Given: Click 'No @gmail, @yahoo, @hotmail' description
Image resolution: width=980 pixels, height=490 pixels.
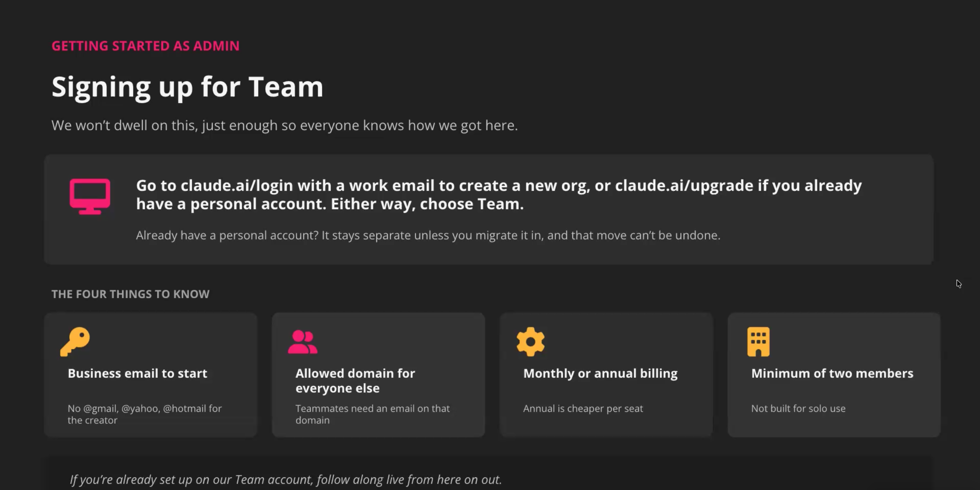Looking at the screenshot, I should pos(145,414).
